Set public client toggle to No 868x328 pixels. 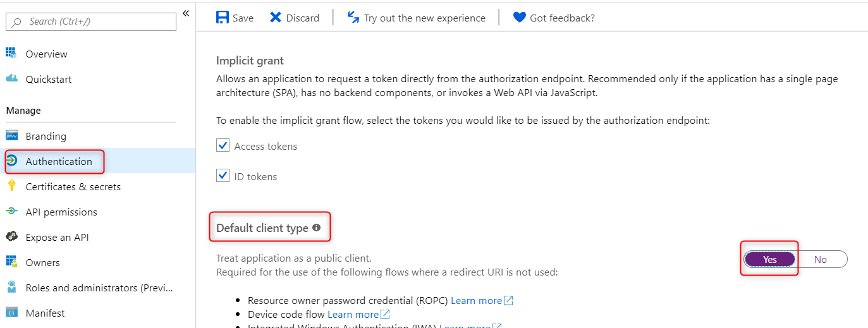[x=821, y=259]
